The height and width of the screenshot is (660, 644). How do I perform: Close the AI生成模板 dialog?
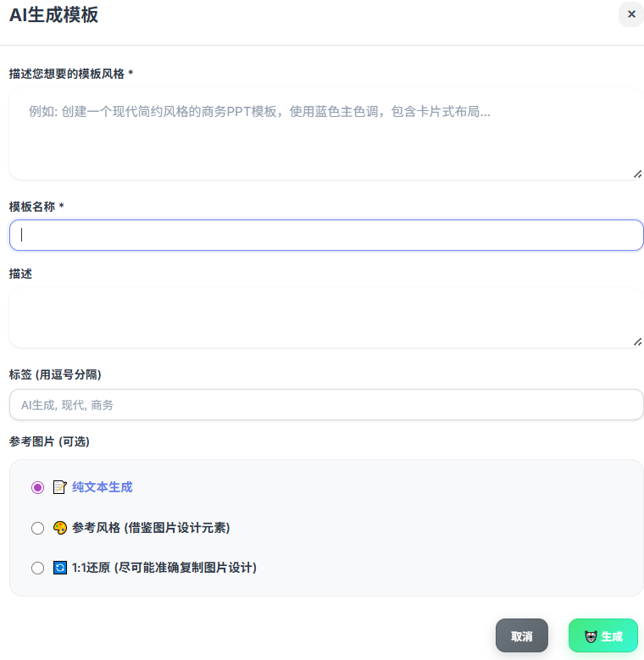[x=631, y=14]
